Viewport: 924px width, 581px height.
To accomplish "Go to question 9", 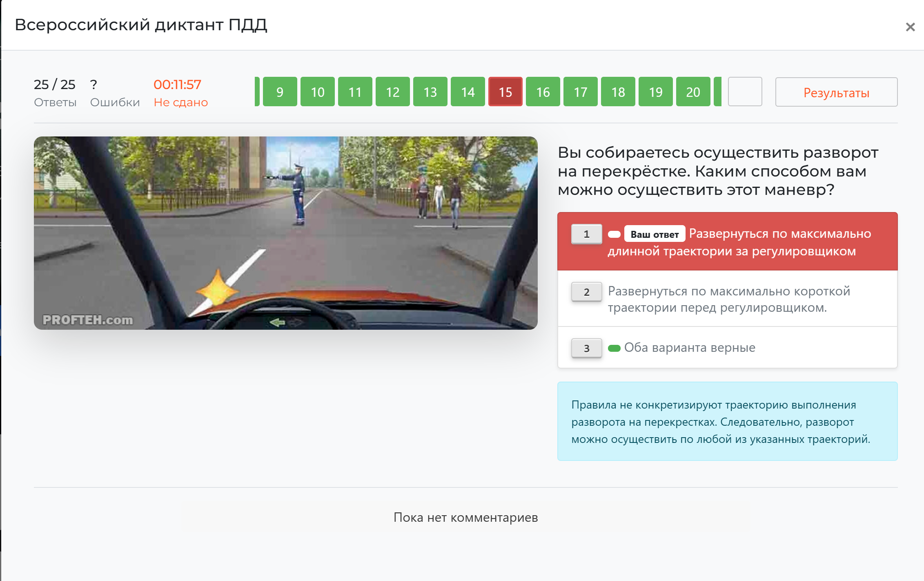I will coord(280,92).
